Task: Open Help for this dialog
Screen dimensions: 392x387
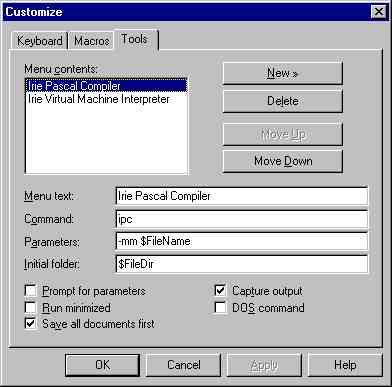Action: [345, 365]
